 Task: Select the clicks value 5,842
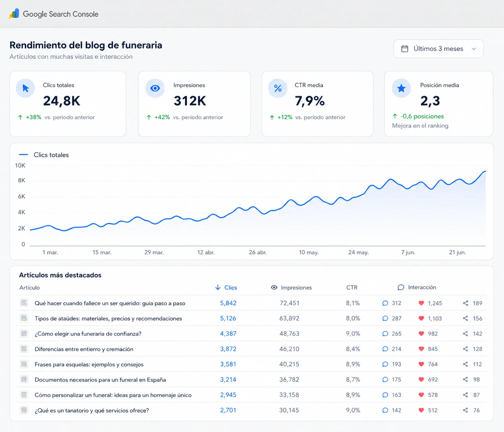coord(228,303)
